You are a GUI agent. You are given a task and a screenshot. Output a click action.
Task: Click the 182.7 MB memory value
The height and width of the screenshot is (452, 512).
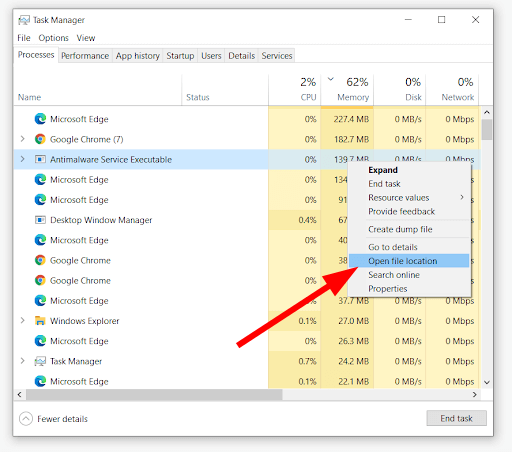coord(352,139)
